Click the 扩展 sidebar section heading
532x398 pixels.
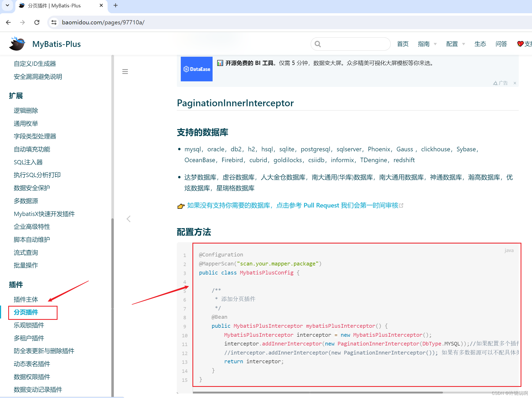[x=16, y=96]
